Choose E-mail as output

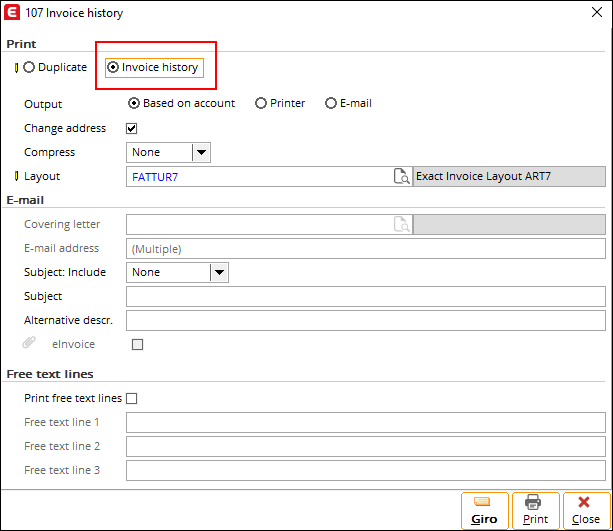point(331,103)
